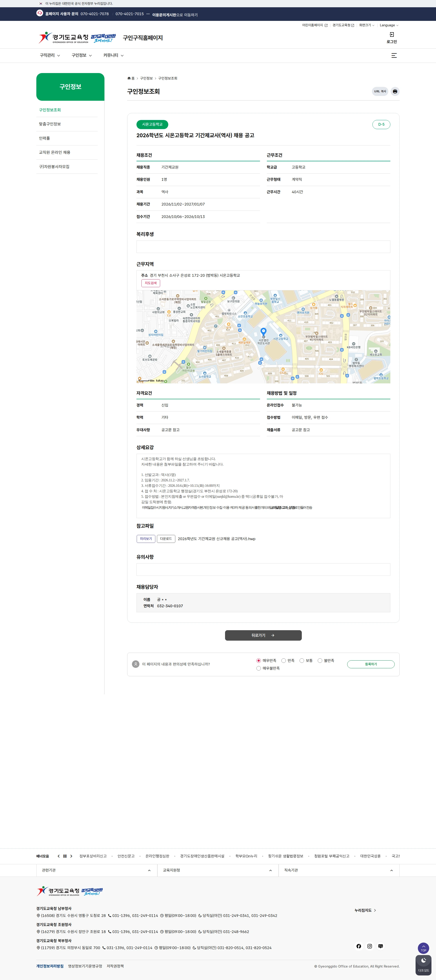Preview attachment with 미리보기 button

[146, 539]
